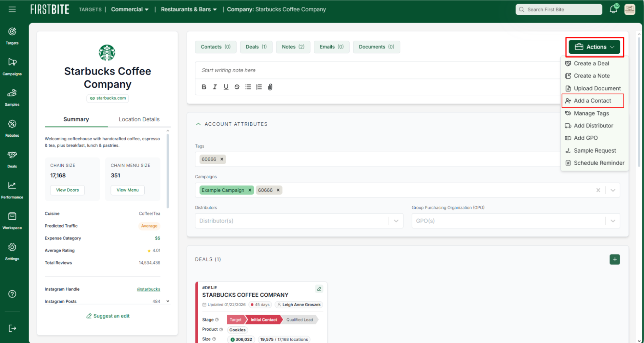
Task: Remove 60666 from the Campaigns field
Action: coord(278,190)
